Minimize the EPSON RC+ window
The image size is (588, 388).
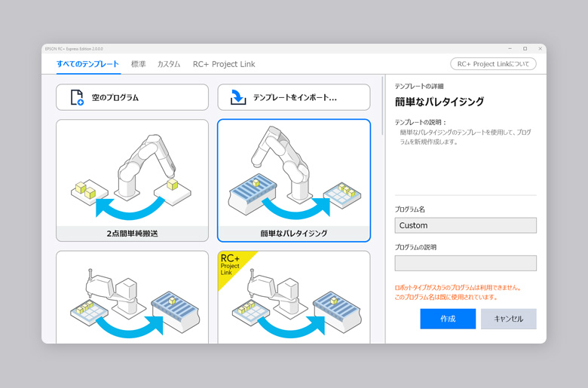(510, 48)
